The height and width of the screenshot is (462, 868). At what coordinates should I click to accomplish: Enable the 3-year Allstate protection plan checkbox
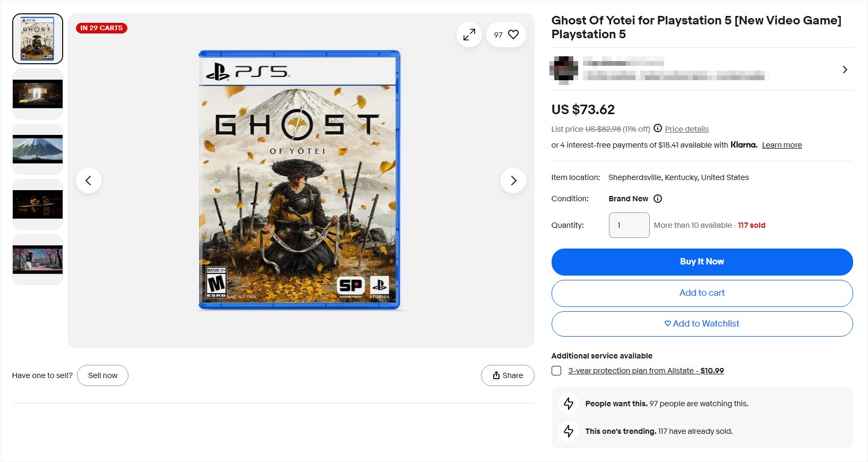tap(556, 371)
